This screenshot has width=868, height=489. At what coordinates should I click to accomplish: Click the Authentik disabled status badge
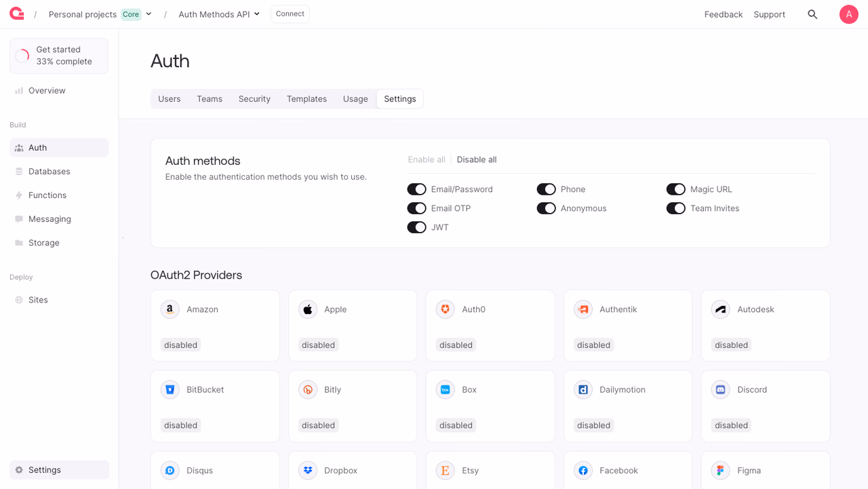coord(594,345)
